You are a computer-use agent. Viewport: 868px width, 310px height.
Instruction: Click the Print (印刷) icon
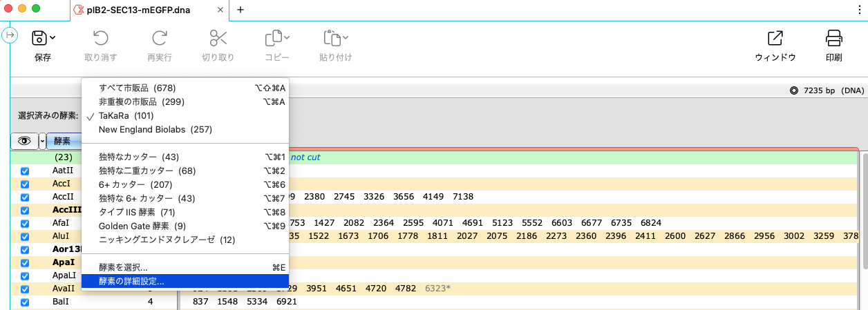pos(834,38)
